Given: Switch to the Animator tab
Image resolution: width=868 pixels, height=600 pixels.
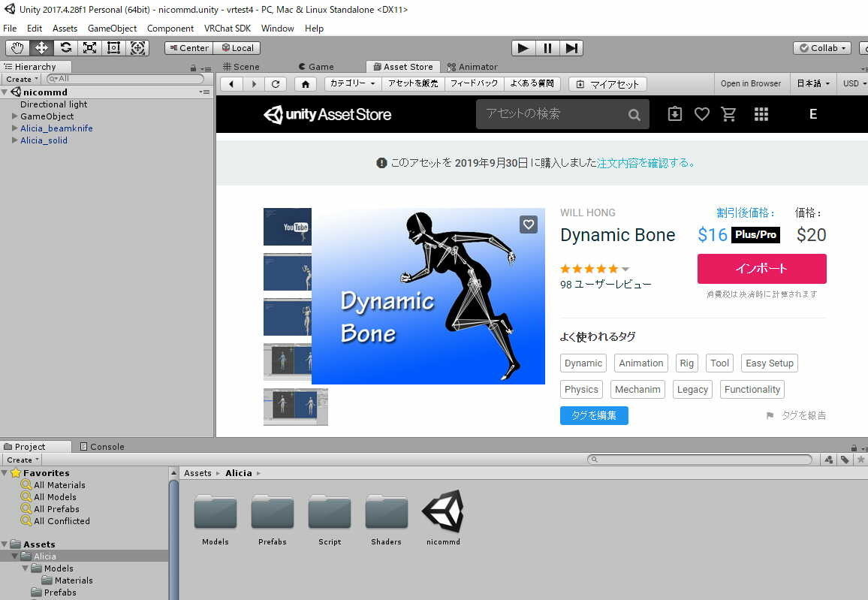Looking at the screenshot, I should (x=472, y=66).
